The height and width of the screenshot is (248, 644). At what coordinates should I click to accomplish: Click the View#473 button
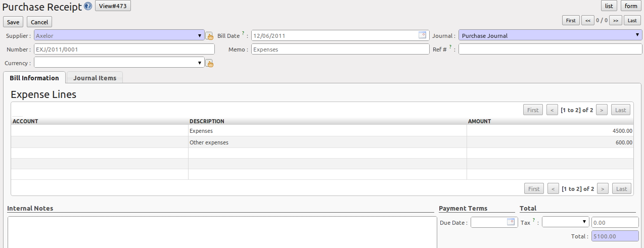point(113,6)
